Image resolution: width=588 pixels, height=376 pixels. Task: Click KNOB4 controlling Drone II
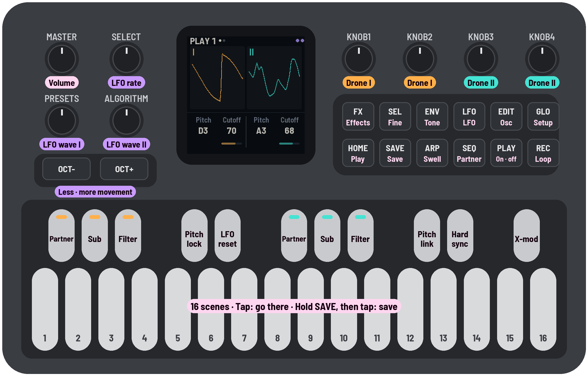542,59
